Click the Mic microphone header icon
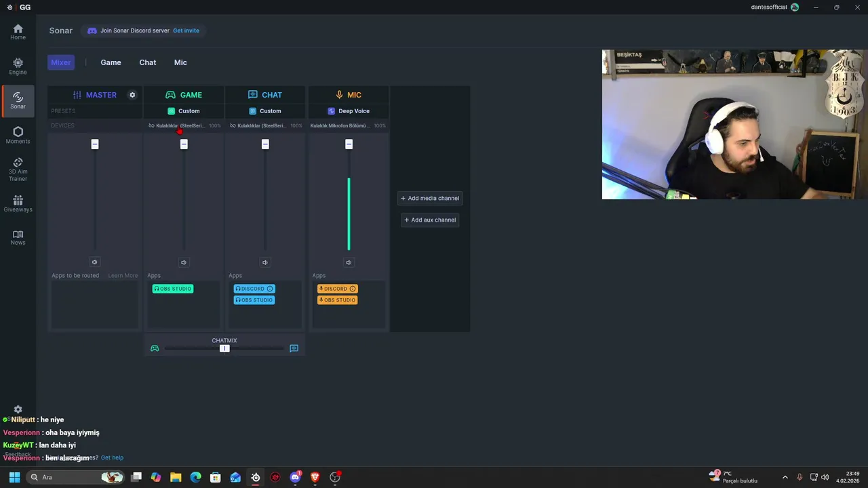 point(339,95)
